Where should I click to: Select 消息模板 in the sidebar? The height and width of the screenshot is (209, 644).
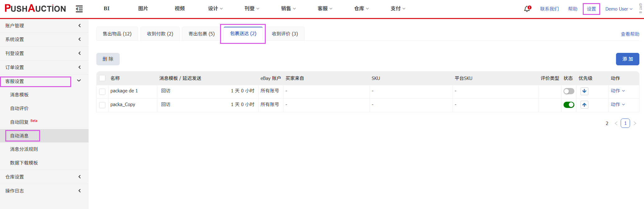[x=19, y=95]
